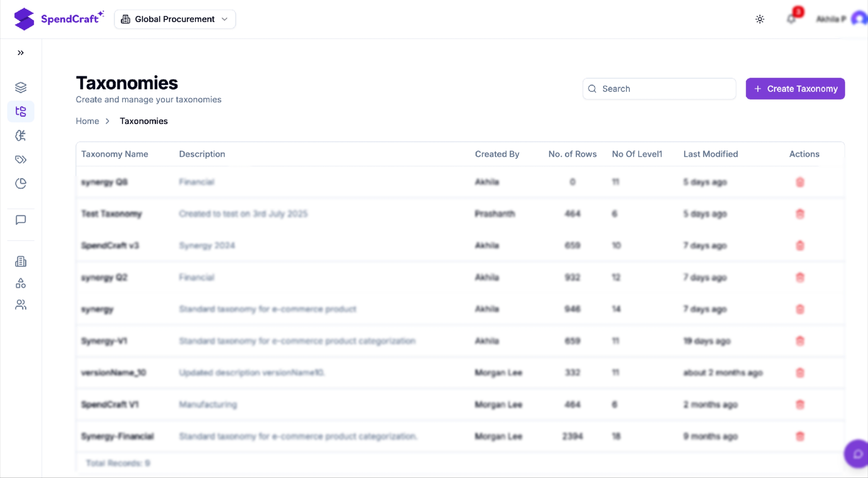
Task: Open the Global Procurement dropdown
Action: pos(175,19)
